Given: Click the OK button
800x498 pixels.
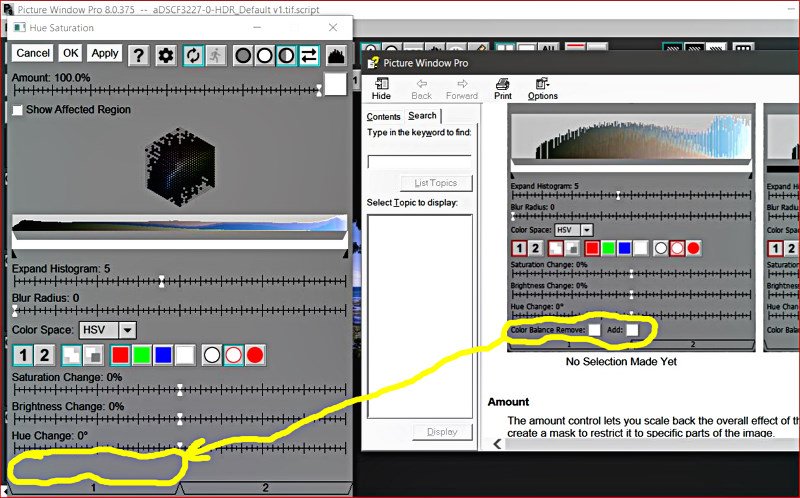Looking at the screenshot, I should [70, 53].
